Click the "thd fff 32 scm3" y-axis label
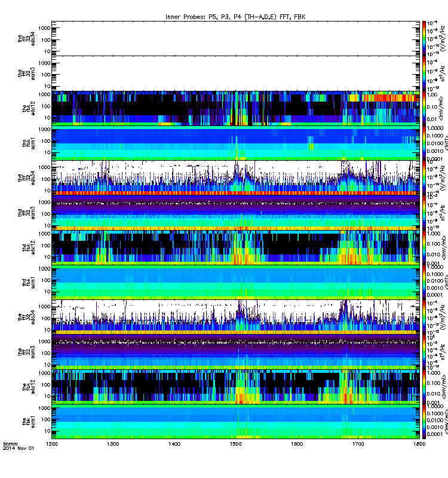 click(26, 213)
